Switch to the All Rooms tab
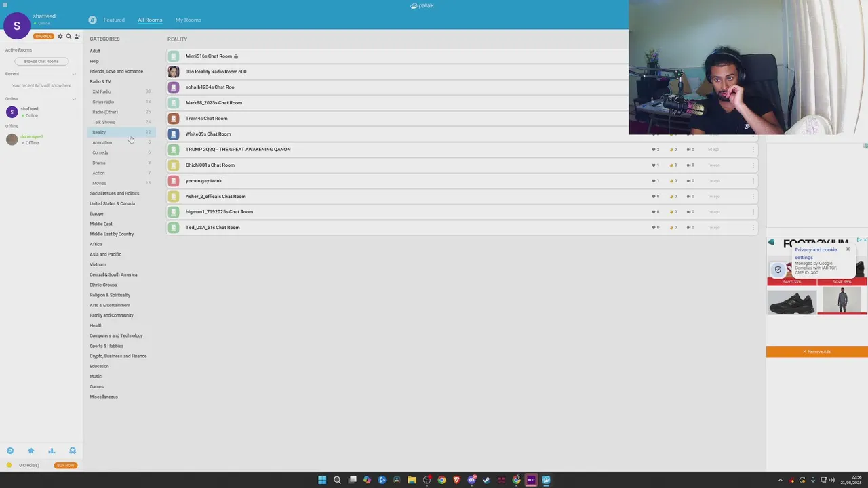Viewport: 868px width, 488px height. tap(150, 20)
